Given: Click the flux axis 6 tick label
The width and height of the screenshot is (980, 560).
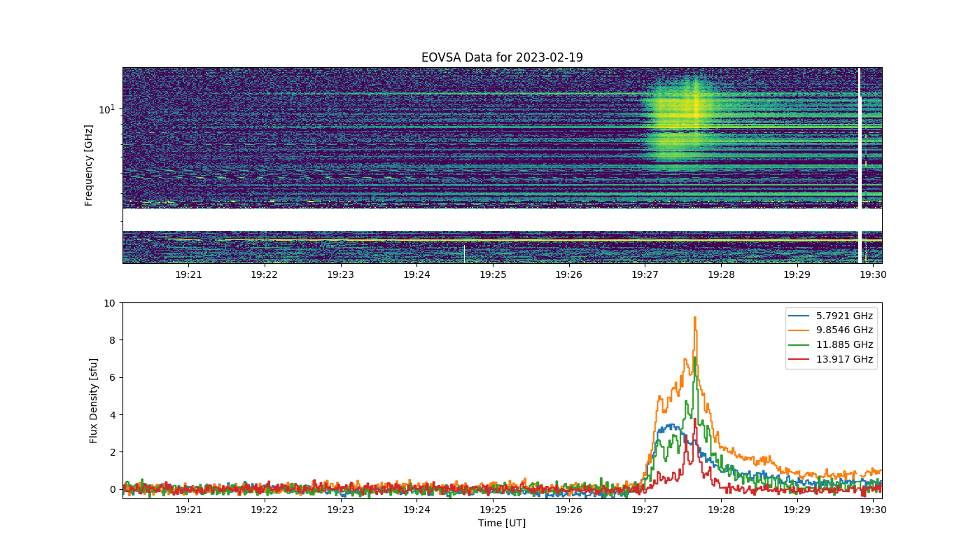Looking at the screenshot, I should 112,377.
